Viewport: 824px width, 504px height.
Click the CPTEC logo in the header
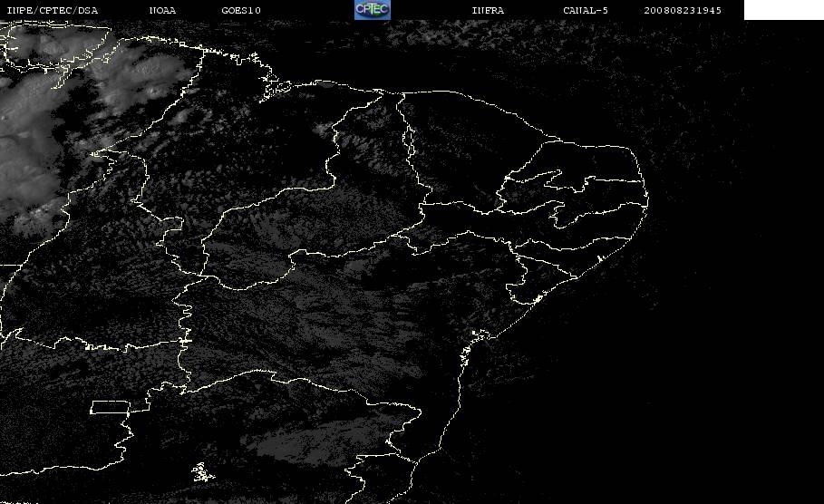click(372, 10)
